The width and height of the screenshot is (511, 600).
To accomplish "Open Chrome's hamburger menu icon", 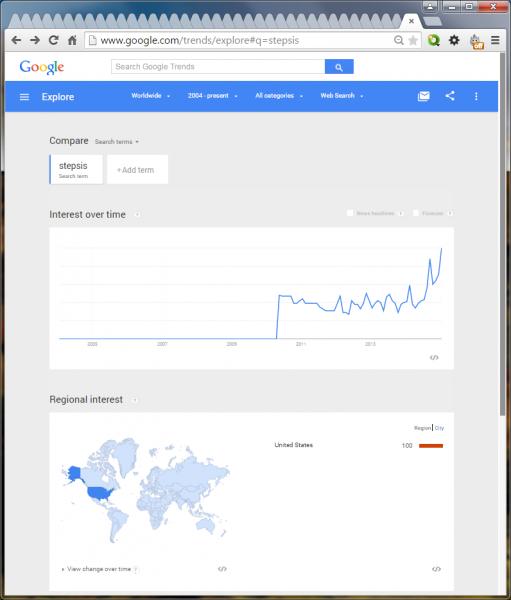I will [495, 40].
